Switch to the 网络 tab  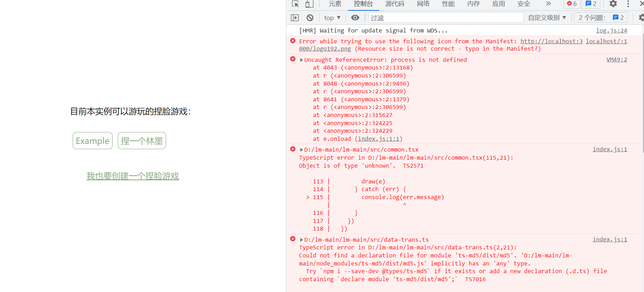(x=423, y=4)
